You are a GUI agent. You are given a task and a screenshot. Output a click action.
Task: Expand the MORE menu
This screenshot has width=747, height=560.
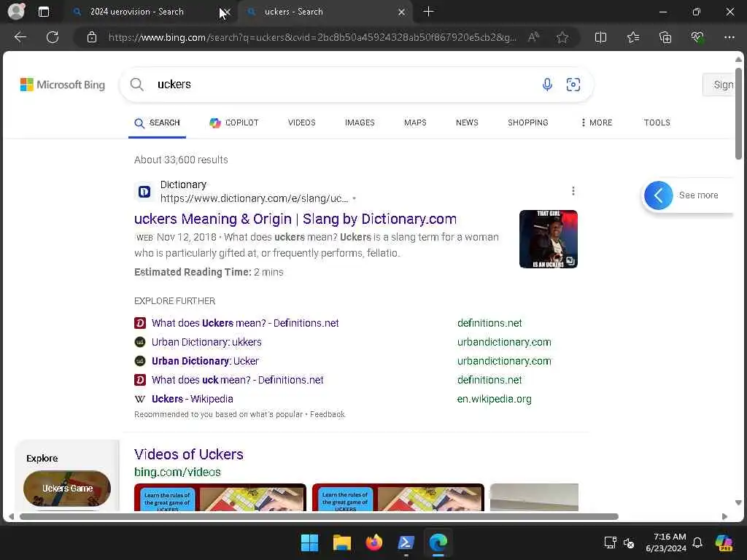597,122
